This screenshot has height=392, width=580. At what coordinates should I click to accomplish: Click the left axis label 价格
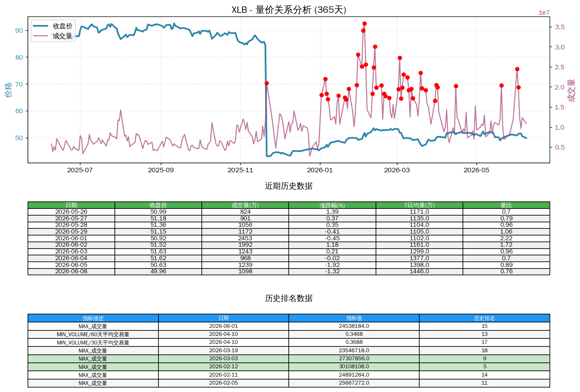point(8,89)
